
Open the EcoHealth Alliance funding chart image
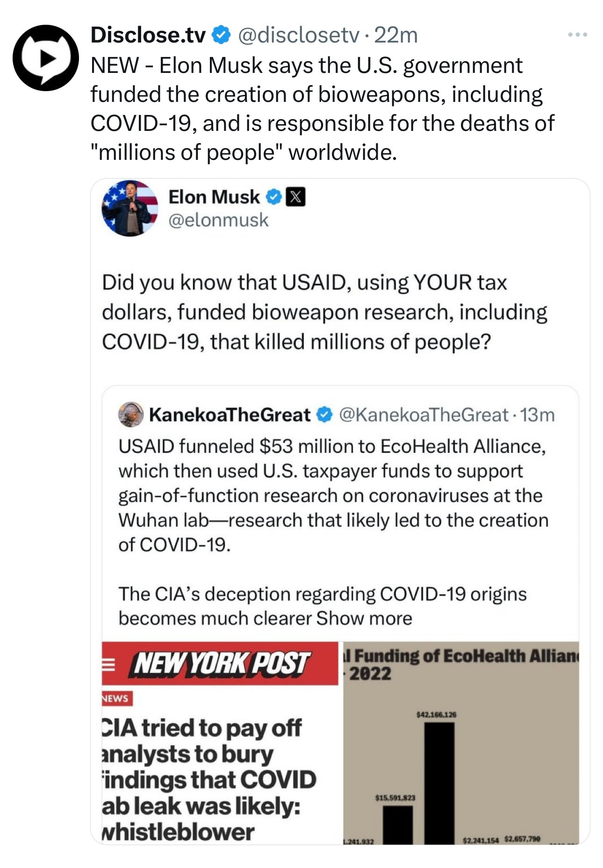pos(461,743)
